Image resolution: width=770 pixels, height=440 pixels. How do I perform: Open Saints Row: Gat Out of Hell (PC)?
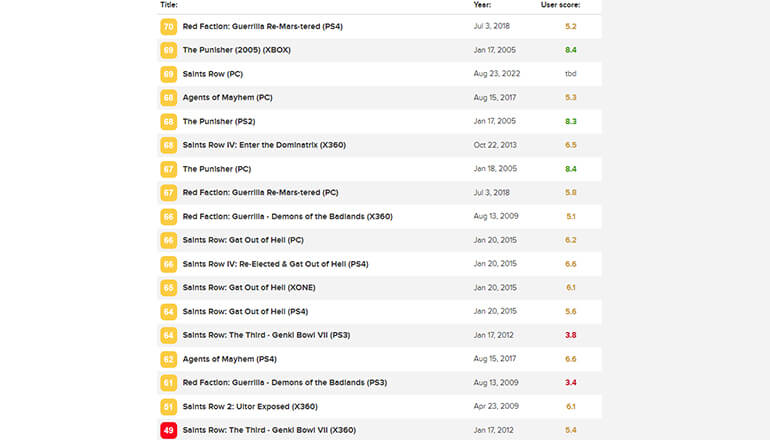[x=243, y=240]
